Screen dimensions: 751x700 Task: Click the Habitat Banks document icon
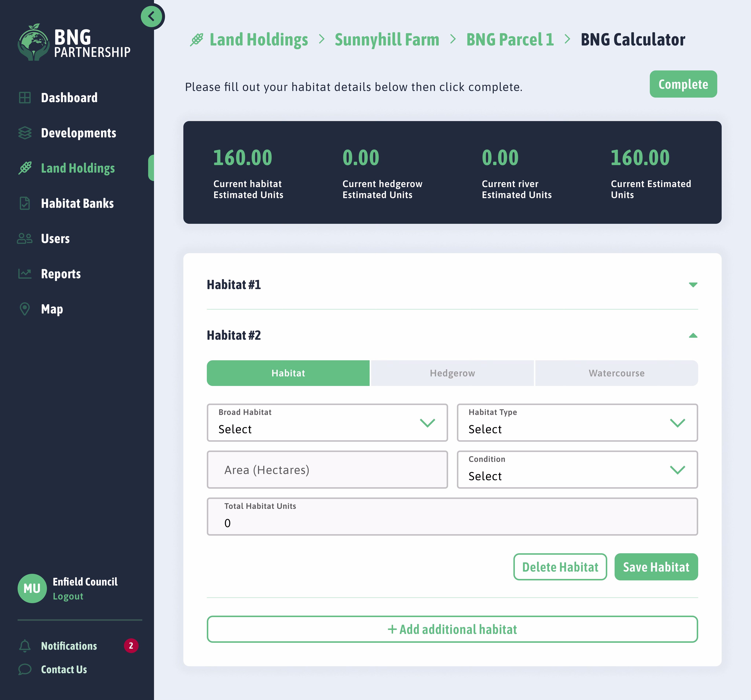25,203
